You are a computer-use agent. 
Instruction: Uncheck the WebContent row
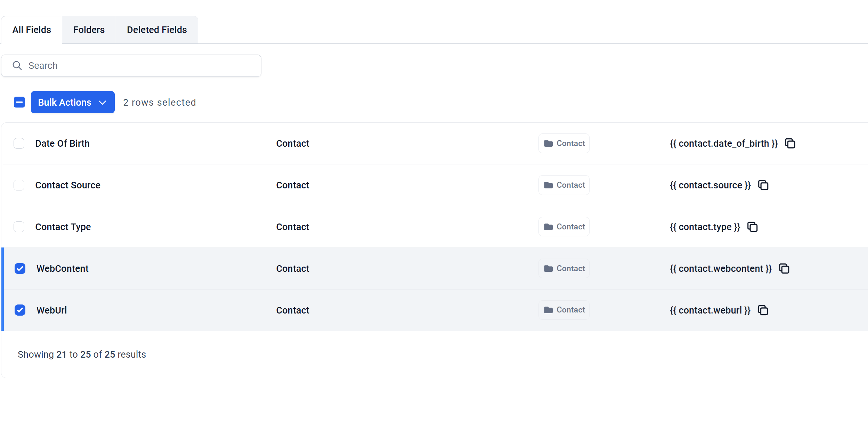coord(20,268)
